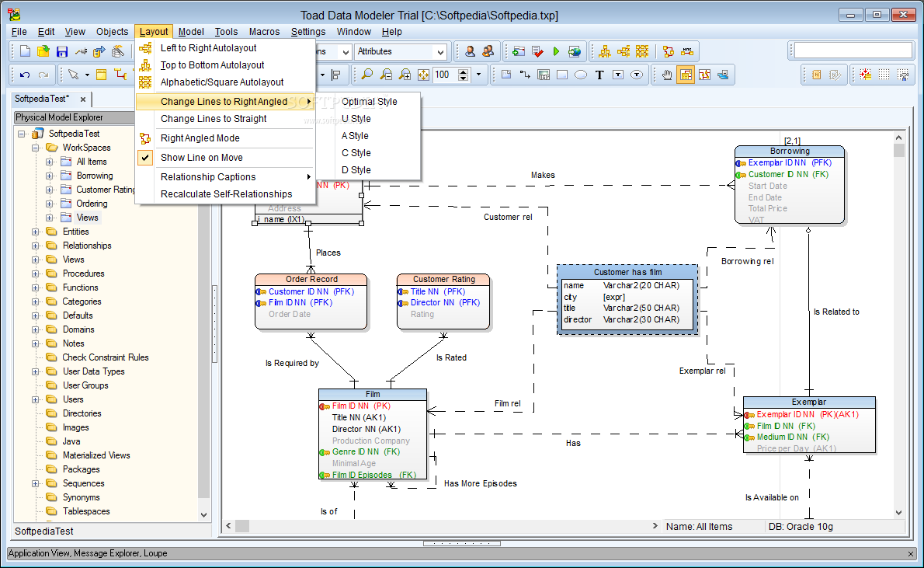This screenshot has height=568, width=924.
Task: Click the Redo arrow in toolbar
Action: point(43,75)
